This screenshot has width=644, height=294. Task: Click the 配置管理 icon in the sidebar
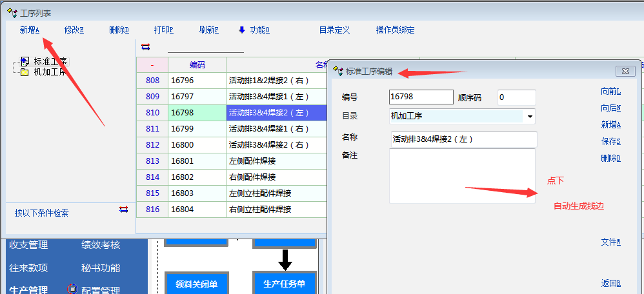72,289
